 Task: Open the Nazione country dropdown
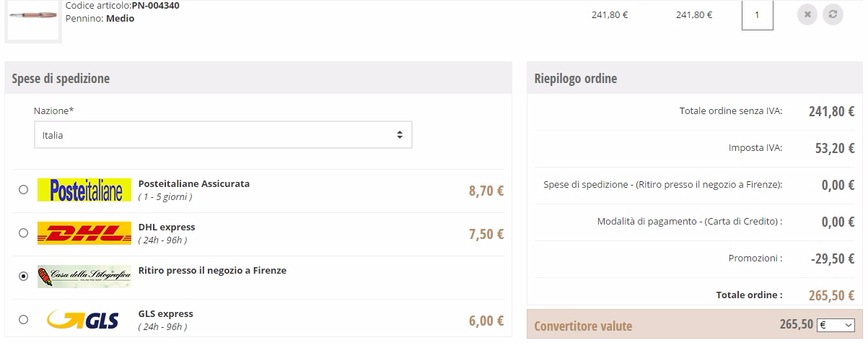223,135
